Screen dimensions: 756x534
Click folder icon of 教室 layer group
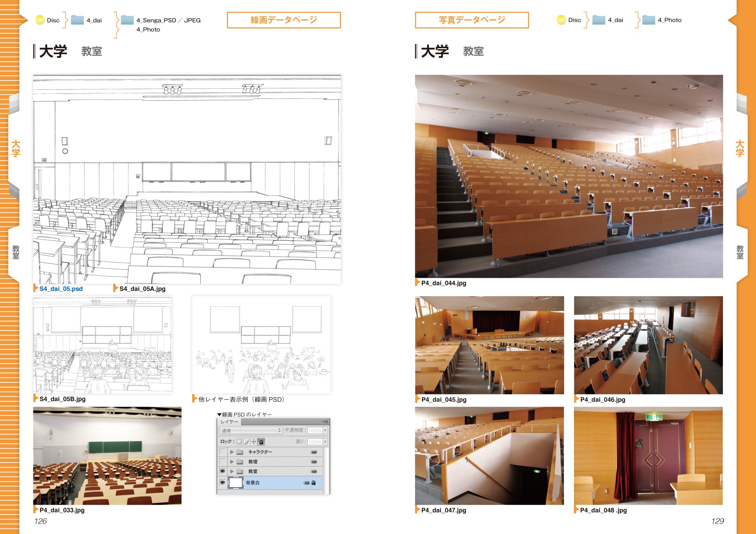[240, 471]
